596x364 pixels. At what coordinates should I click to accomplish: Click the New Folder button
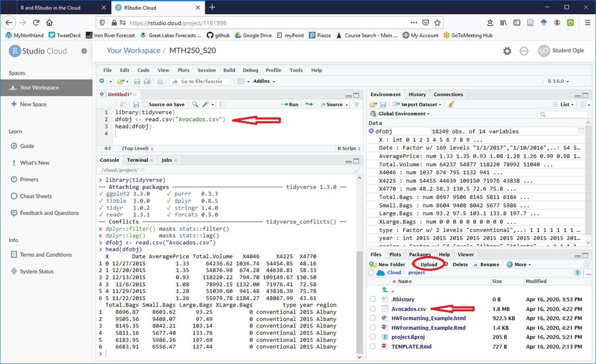tap(387, 265)
